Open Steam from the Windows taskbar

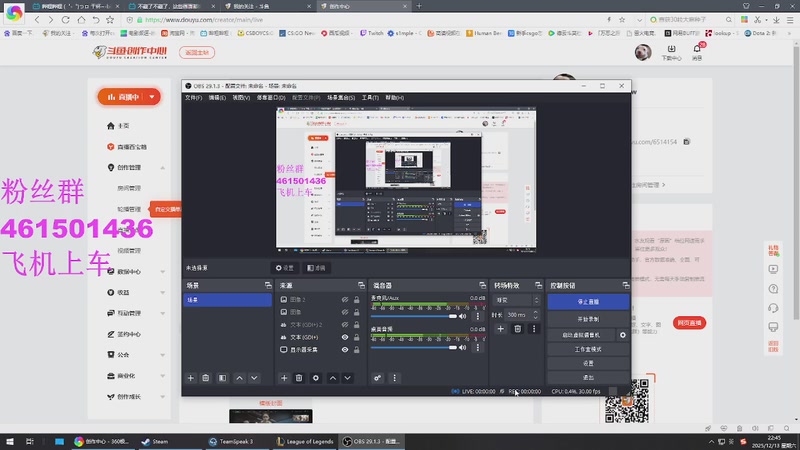[x=155, y=442]
